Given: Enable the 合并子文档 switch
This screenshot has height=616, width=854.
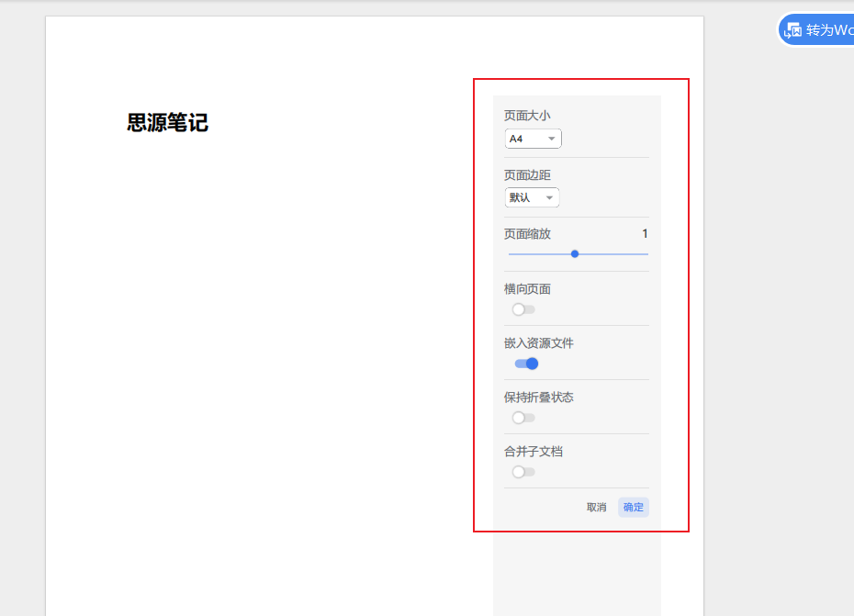Looking at the screenshot, I should click(523, 472).
